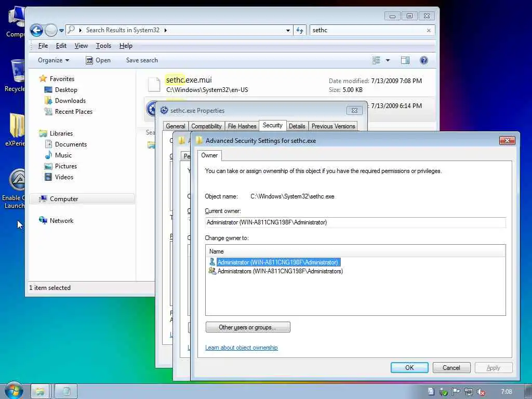Click Save search in Explorer toolbar
The height and width of the screenshot is (399, 532).
click(x=142, y=60)
